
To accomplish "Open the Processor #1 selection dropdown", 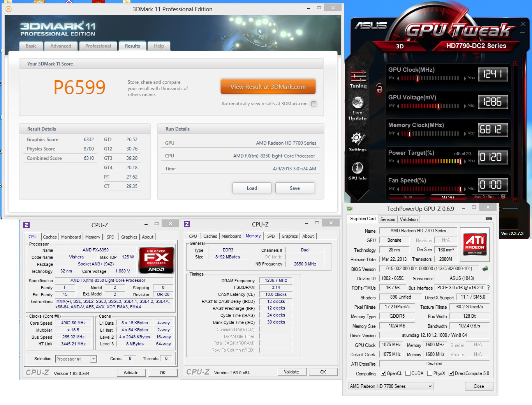I will point(76,359).
